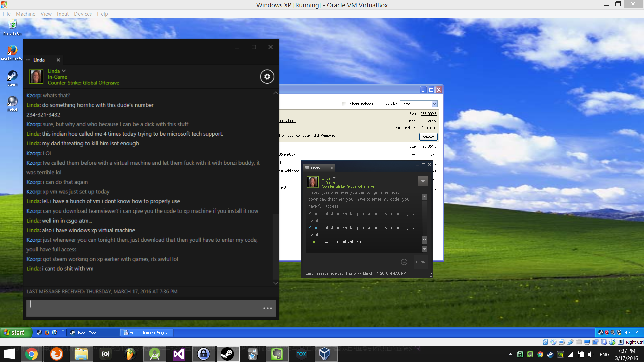Open Devices menu in VirtualBox

83,14
